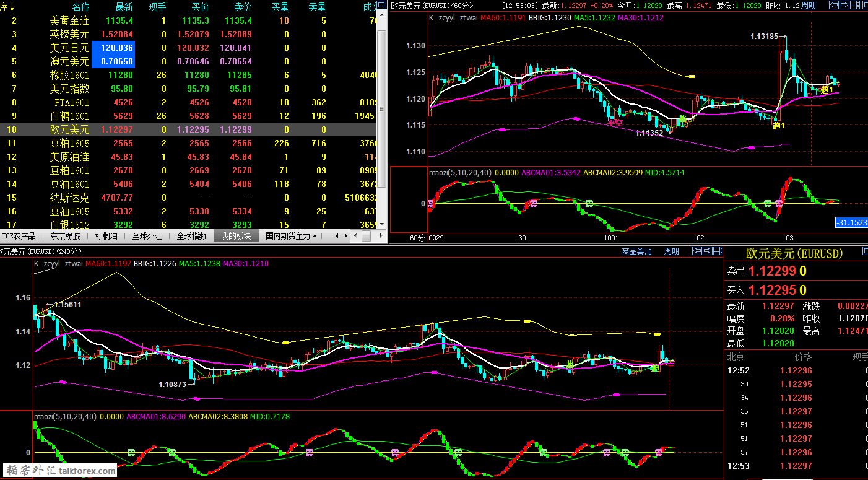
Task: Sort by the 买量 column header
Action: pyautogui.click(x=280, y=7)
